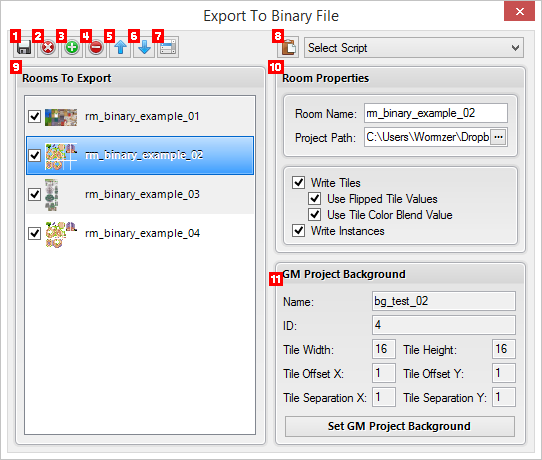
Task: Select rm_binary_example_03 in the rooms list
Action: coord(140,194)
